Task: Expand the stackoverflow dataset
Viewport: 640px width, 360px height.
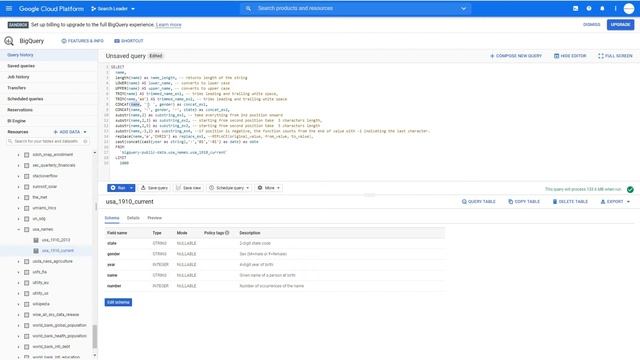Action: (18, 176)
